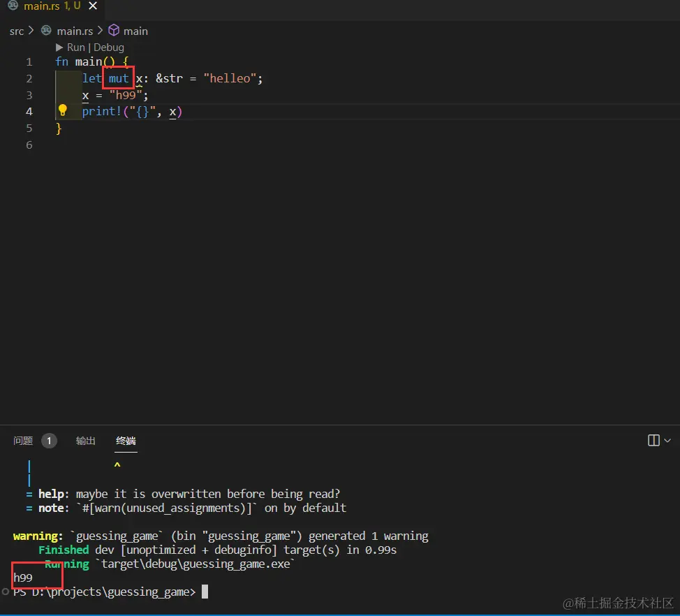Viewport: 680px width, 616px height.
Task: Click the split terminal icon
Action: click(x=653, y=440)
